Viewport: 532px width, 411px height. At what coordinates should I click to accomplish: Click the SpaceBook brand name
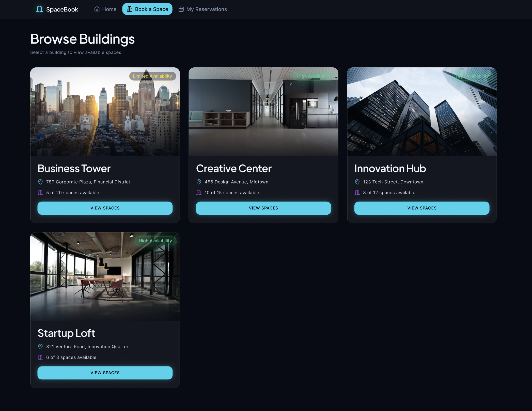point(62,9)
